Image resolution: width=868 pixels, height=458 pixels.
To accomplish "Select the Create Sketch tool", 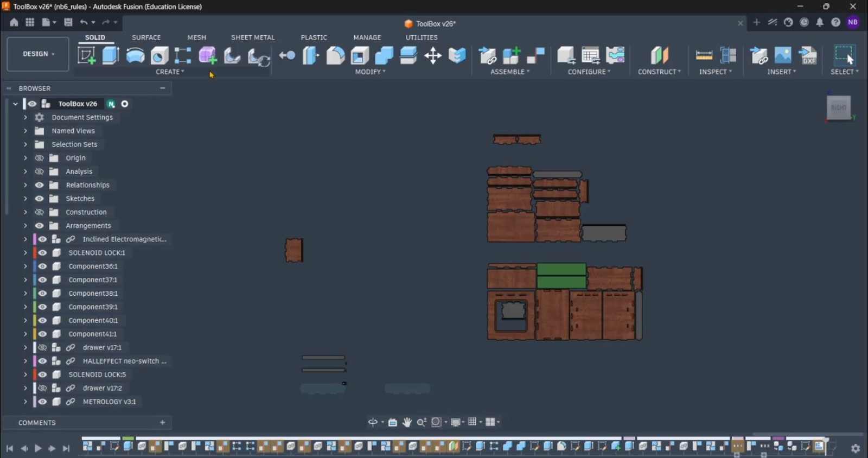I will [86, 55].
